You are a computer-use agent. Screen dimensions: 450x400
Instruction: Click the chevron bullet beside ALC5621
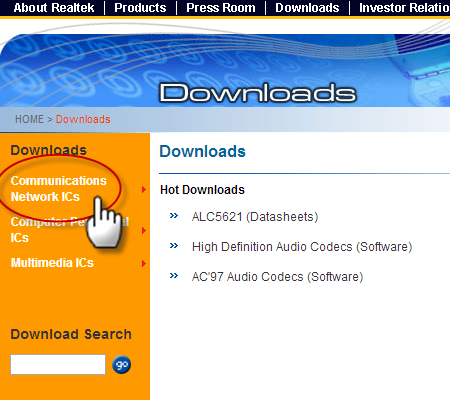point(174,216)
